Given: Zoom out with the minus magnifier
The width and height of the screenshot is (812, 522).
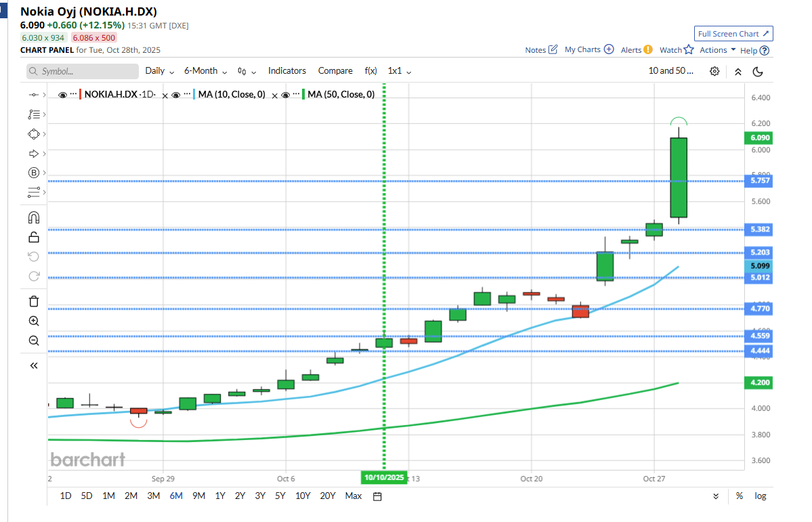Looking at the screenshot, I should [x=34, y=341].
